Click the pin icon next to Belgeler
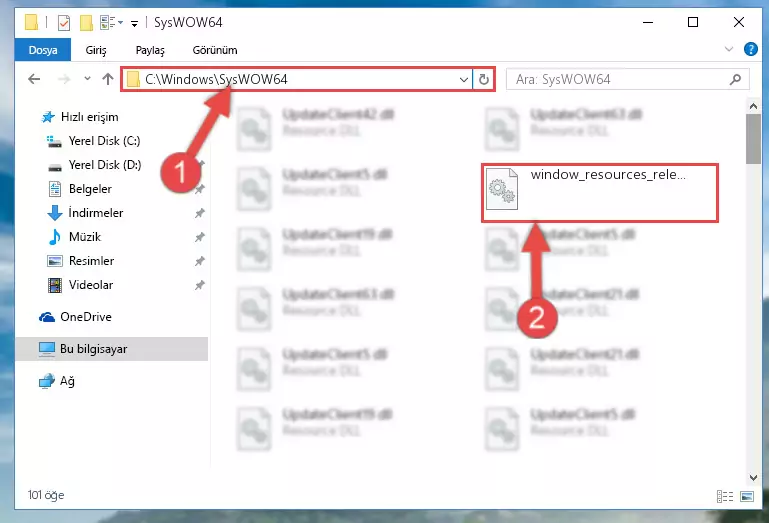This screenshot has width=769, height=523. [x=200, y=189]
